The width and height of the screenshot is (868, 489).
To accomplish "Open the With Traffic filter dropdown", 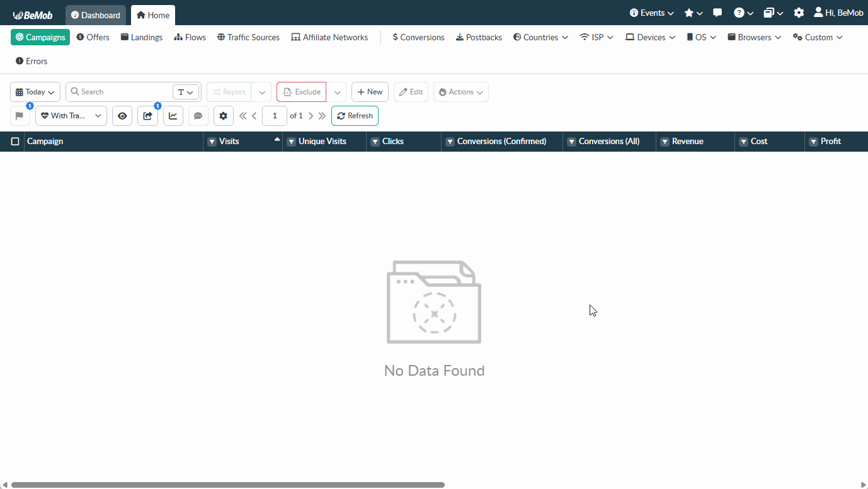I will coord(71,116).
